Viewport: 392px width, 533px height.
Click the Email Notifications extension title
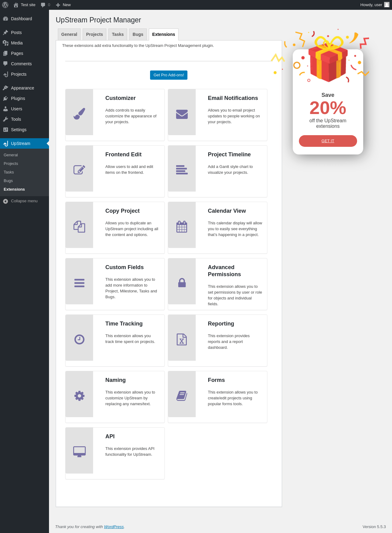(x=233, y=98)
